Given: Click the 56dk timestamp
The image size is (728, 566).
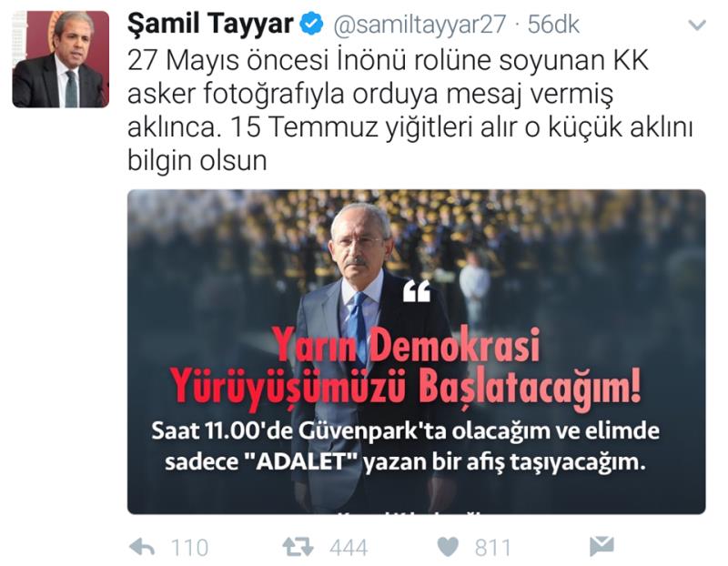Looking at the screenshot, I should 553,25.
